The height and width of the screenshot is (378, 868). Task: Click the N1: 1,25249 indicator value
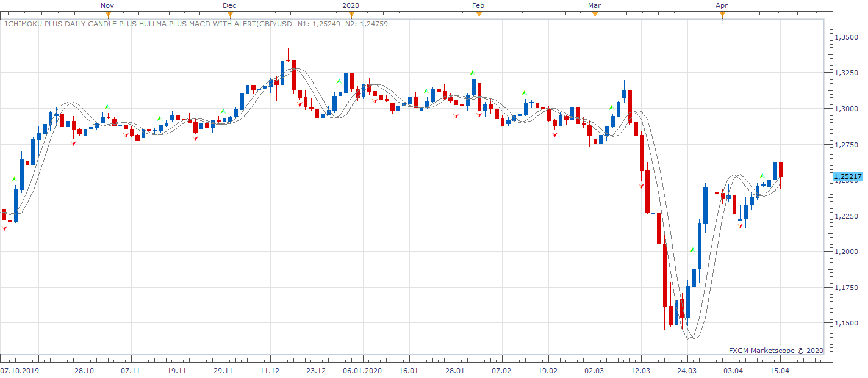(x=318, y=24)
